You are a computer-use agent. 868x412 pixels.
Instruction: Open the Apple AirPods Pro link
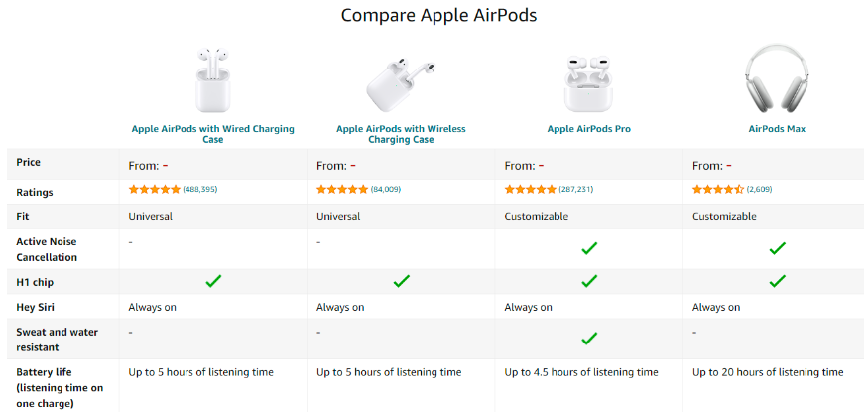(x=588, y=129)
